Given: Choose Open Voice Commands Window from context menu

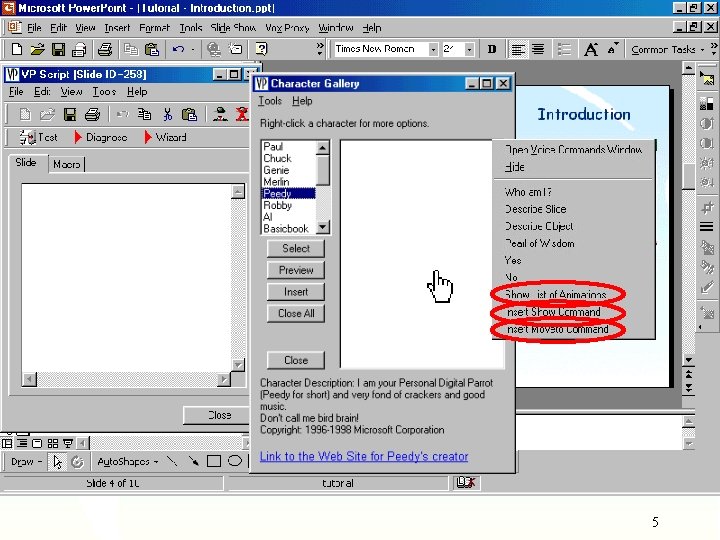Looking at the screenshot, I should click(x=573, y=150).
